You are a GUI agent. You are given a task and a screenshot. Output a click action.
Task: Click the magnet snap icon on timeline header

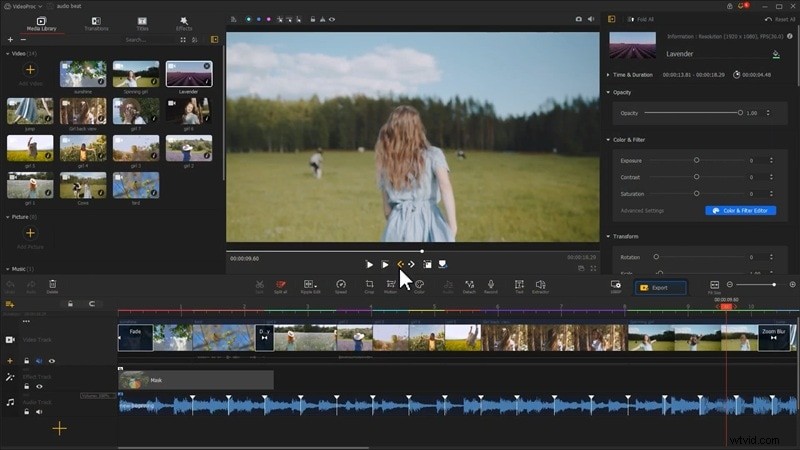[x=92, y=304]
